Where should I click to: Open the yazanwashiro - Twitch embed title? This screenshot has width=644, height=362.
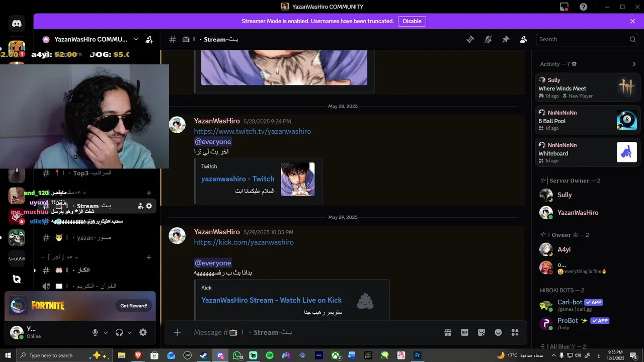tap(238, 179)
